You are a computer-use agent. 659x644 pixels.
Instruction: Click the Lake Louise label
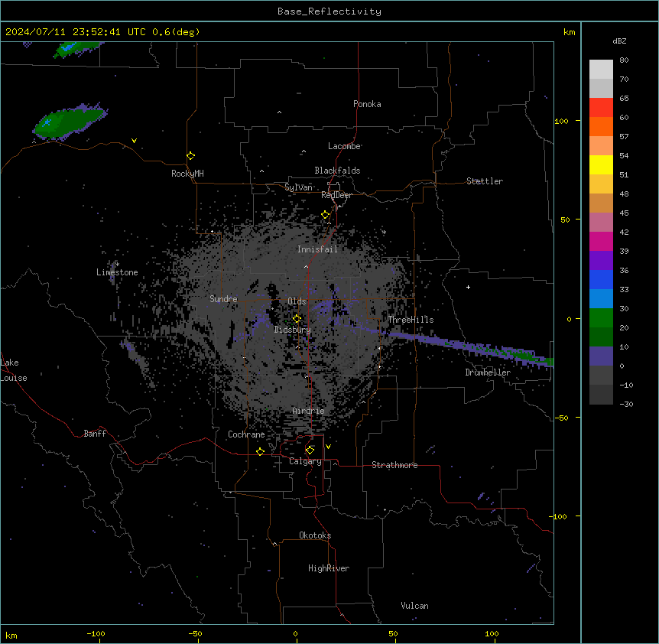point(14,370)
